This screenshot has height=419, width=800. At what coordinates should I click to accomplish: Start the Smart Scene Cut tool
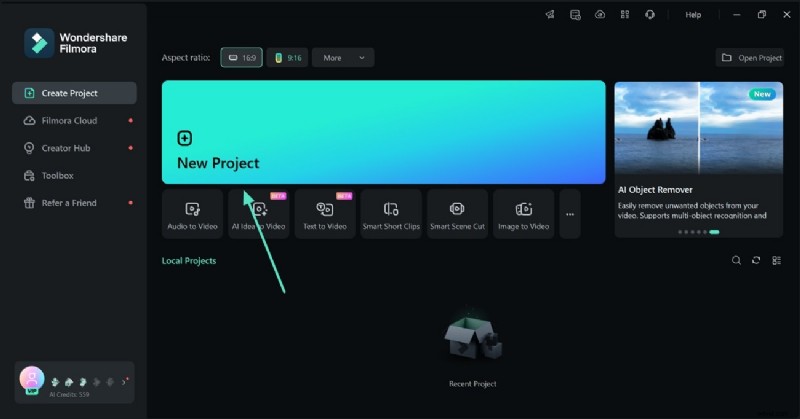click(457, 214)
